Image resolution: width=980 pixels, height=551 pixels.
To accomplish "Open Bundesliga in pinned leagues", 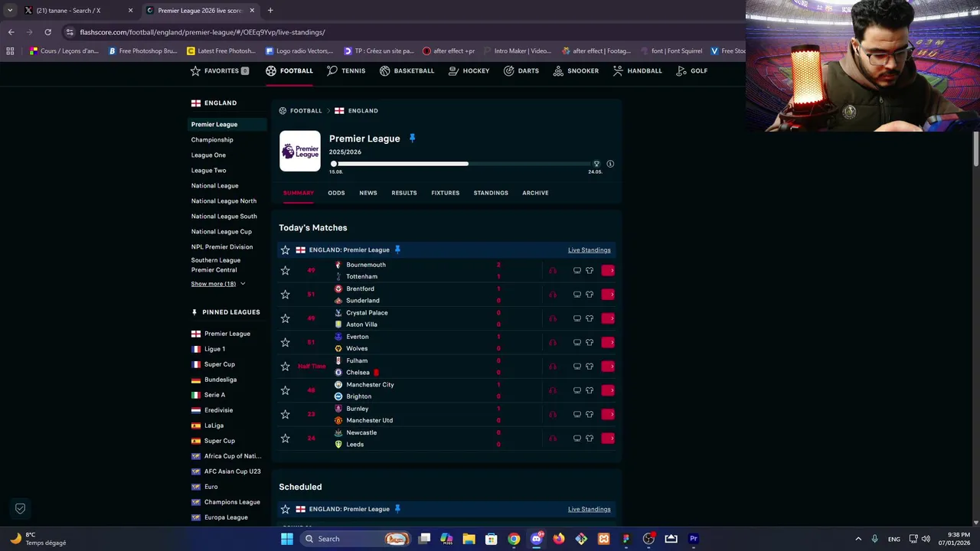I will point(220,380).
